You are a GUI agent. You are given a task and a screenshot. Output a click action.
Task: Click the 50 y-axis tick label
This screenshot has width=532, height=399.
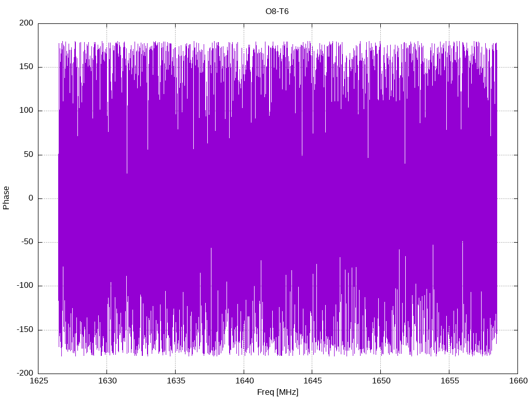click(29, 155)
